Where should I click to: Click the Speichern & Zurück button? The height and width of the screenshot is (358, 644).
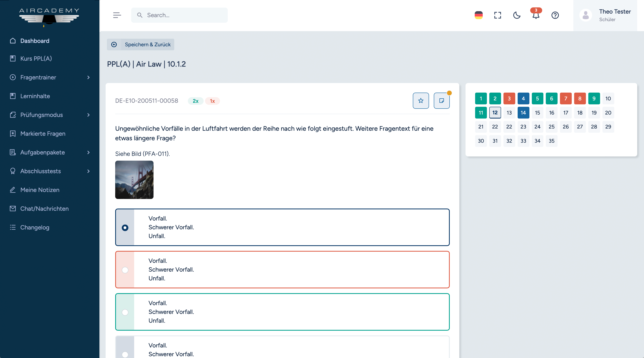point(141,45)
